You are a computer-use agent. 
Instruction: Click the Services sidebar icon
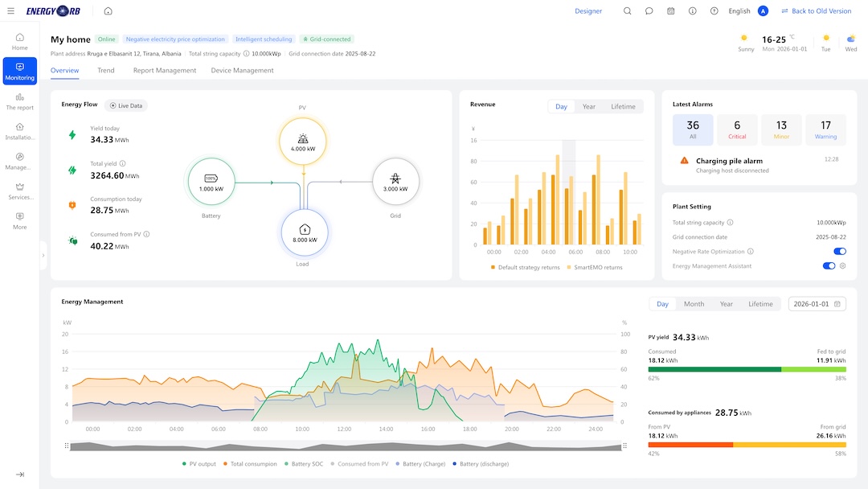click(x=20, y=191)
